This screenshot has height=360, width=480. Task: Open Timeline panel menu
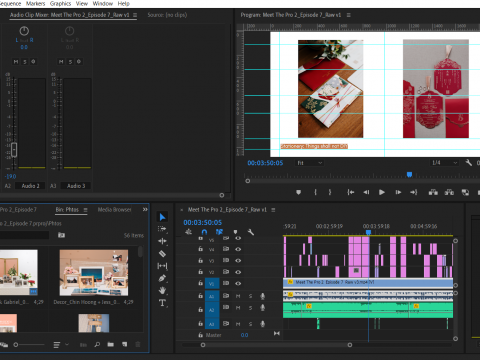[273, 210]
